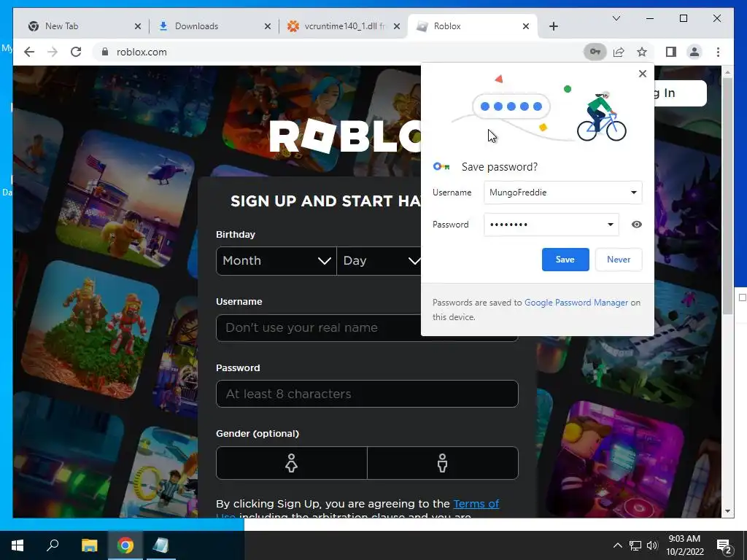Click the signup Username input field
Screen dimensions: 747x560
[x=318, y=327]
